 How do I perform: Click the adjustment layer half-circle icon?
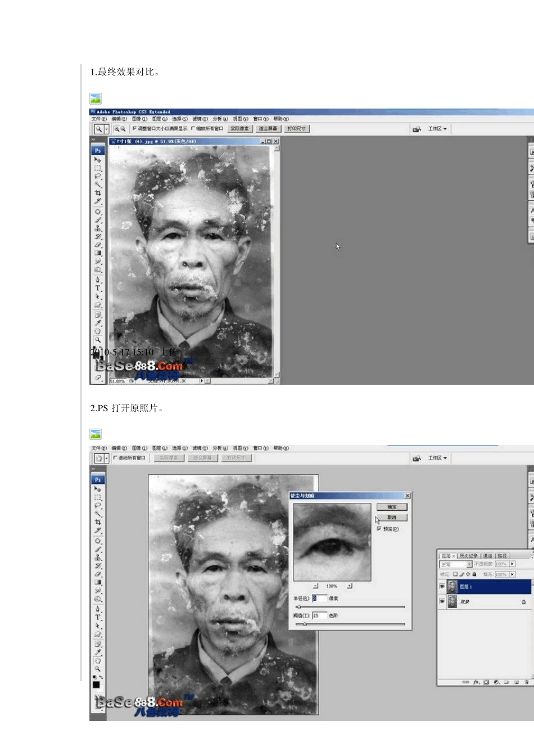[x=496, y=682]
